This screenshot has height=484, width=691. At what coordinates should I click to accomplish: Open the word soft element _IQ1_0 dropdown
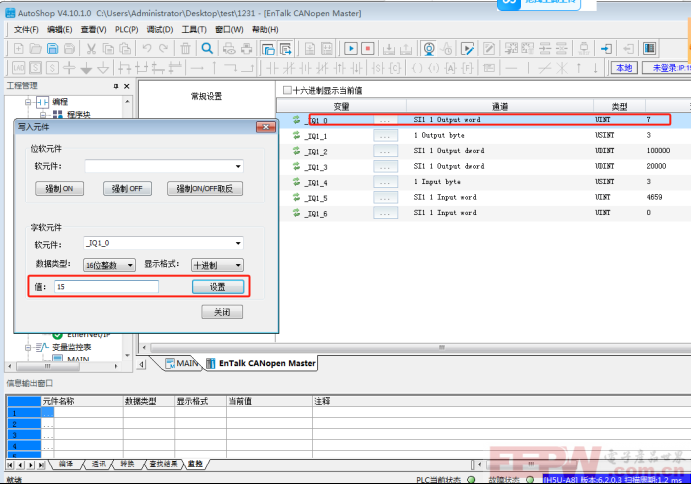click(238, 243)
